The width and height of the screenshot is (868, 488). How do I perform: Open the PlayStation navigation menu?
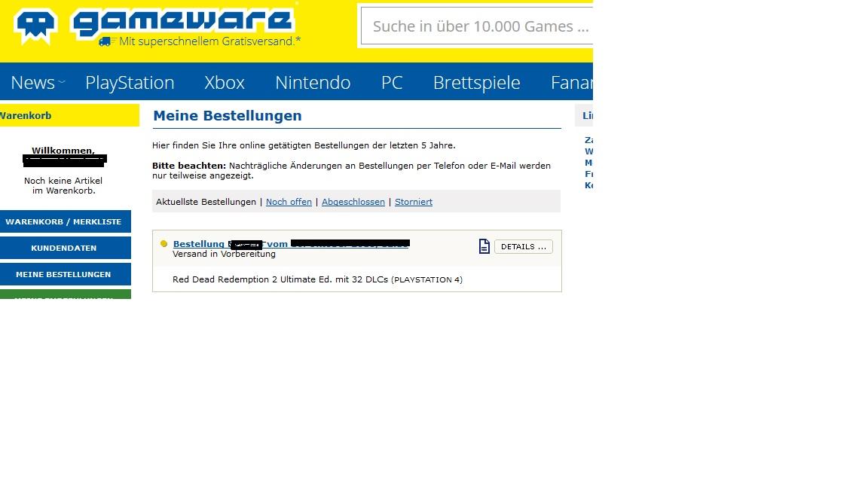[130, 82]
